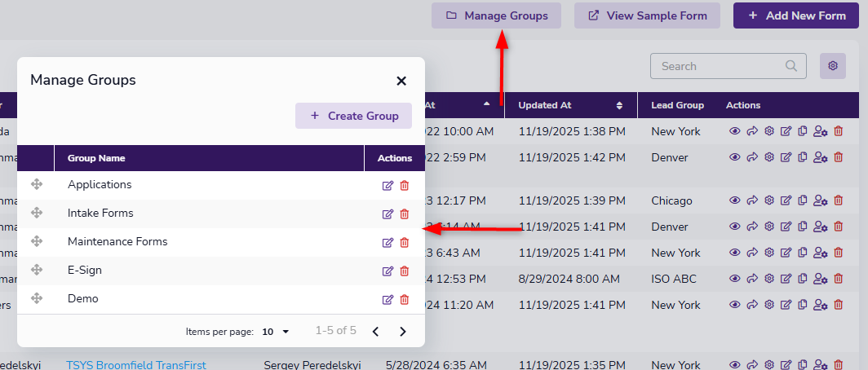Edit the Maintenance Forms group

(387, 243)
